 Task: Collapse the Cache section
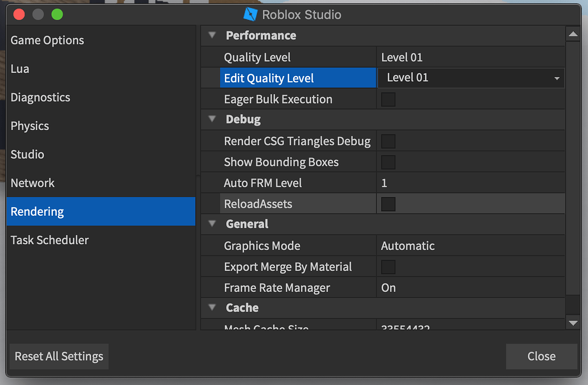pyautogui.click(x=212, y=307)
